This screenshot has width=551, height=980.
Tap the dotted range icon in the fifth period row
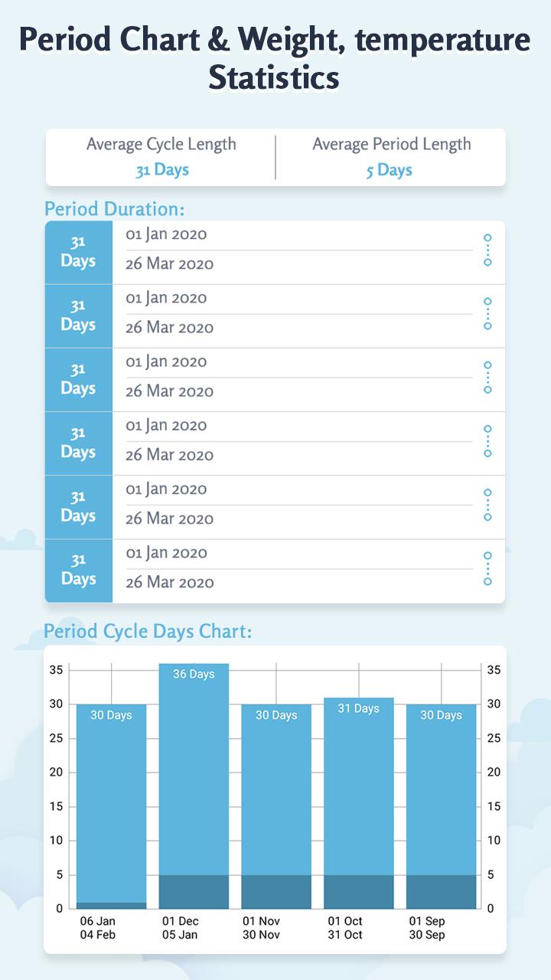[487, 505]
